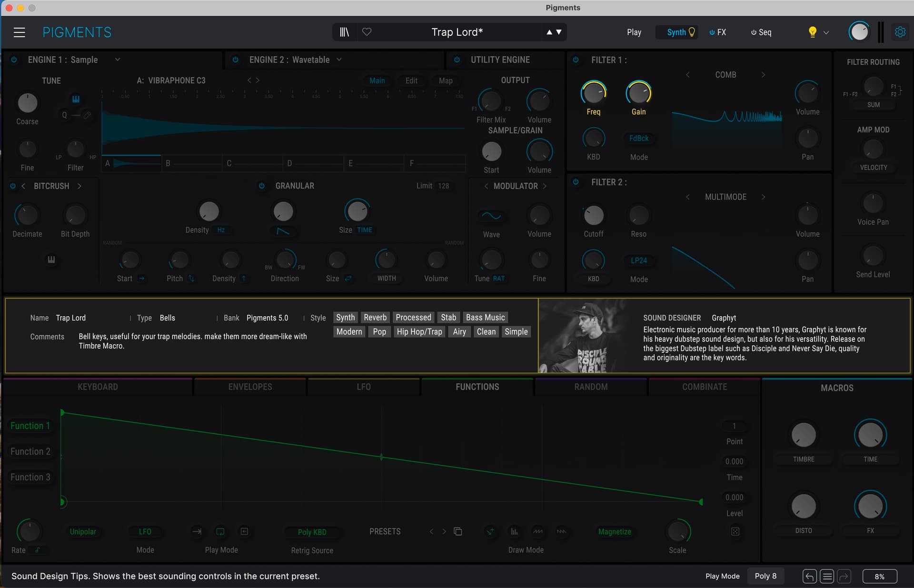This screenshot has height=588, width=914.
Task: Toggle Magnetize in the Functions panel
Action: [x=615, y=531]
